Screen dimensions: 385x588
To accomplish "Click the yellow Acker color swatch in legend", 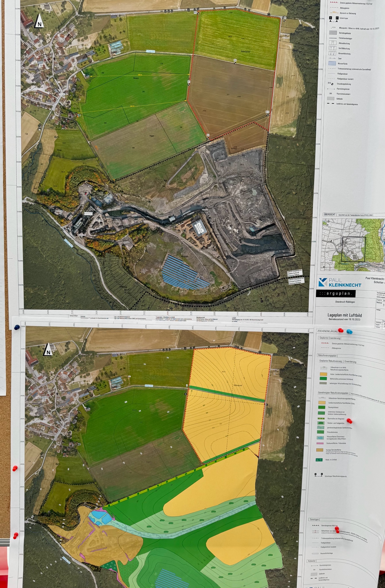I will [323, 374].
